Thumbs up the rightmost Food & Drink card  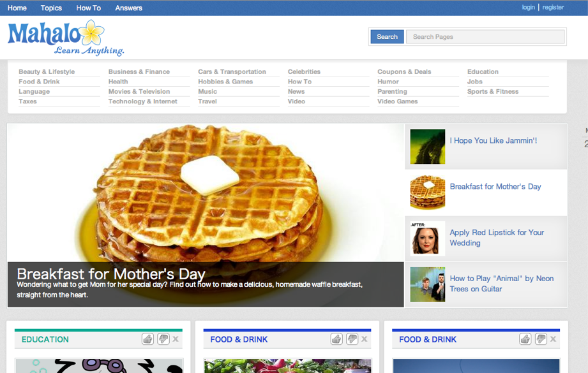[x=525, y=339]
